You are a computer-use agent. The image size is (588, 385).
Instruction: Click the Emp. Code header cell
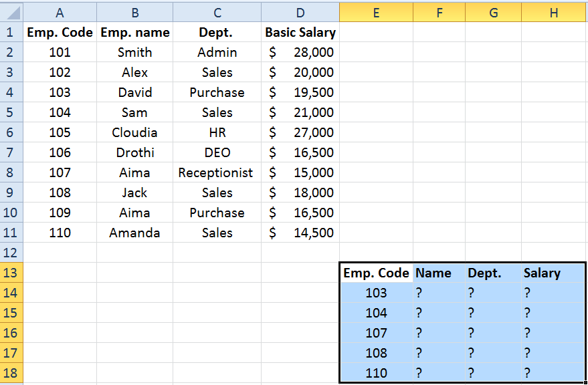(60, 32)
